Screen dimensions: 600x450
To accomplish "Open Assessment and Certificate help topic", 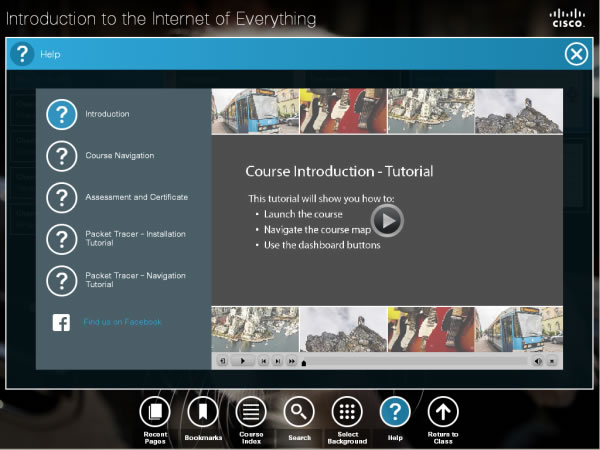I will 62,197.
